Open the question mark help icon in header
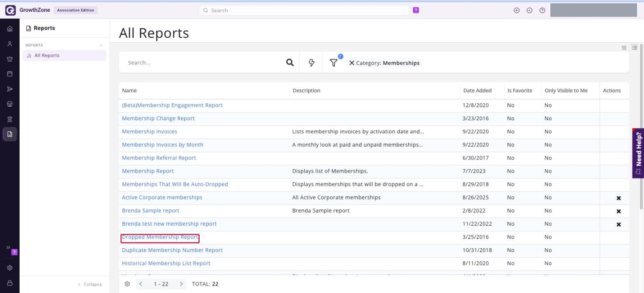This screenshot has height=293, width=644. 542,10
